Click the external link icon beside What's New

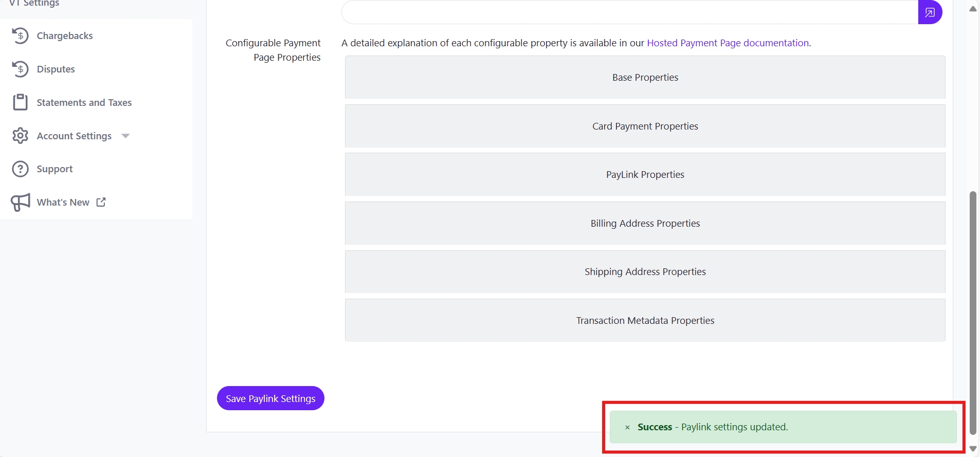pyautogui.click(x=101, y=202)
